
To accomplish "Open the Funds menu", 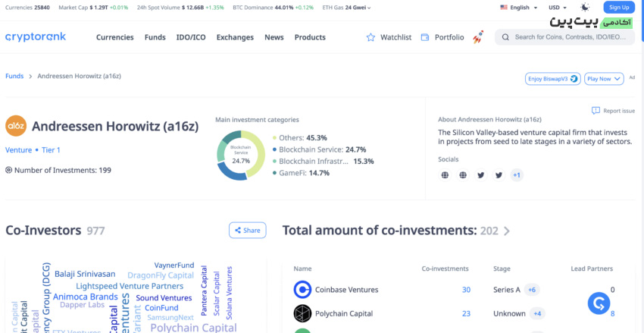I will [155, 37].
